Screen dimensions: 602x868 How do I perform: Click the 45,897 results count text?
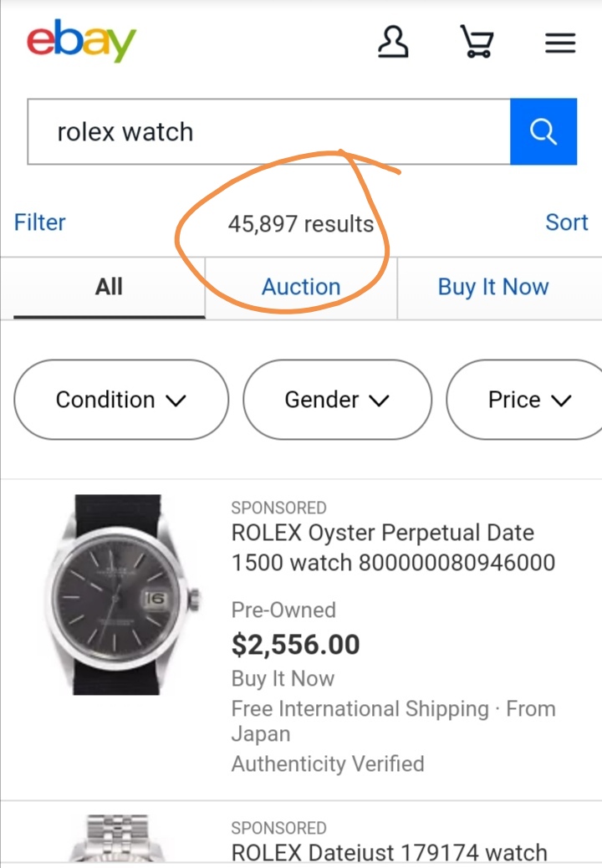click(301, 224)
